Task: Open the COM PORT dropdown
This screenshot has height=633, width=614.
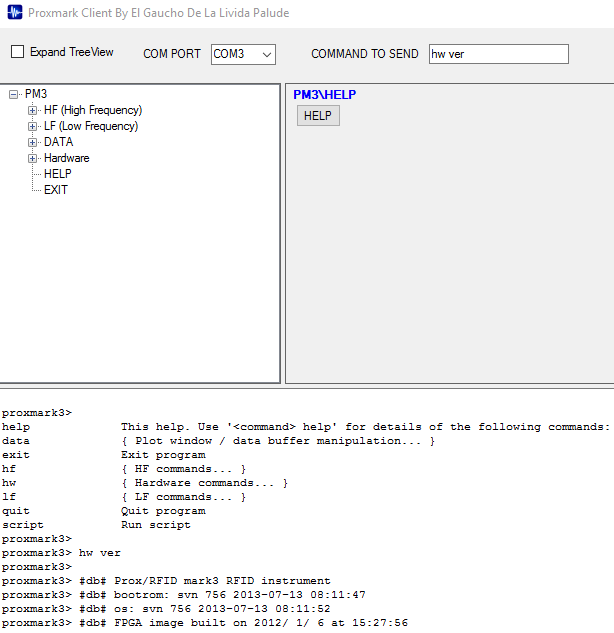Action: (x=243, y=54)
